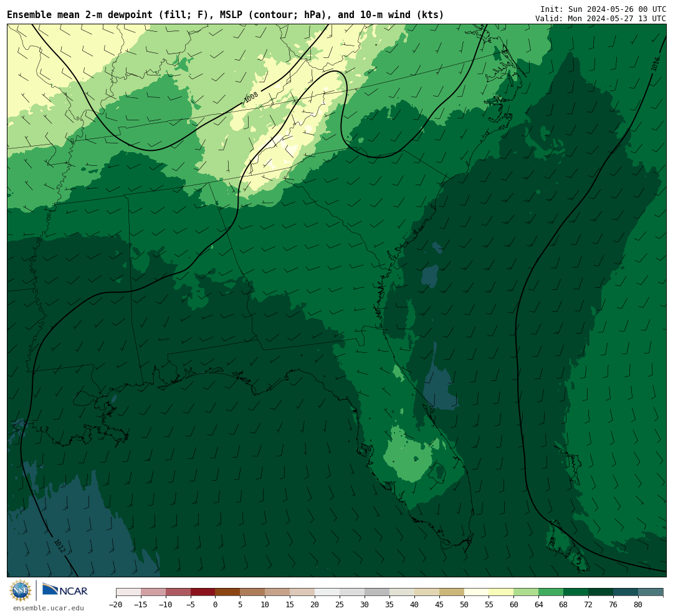Viewport: 673px width, 616px height.
Task: Pick the colorbar swatch between 20 and 25
Action: pos(328,592)
